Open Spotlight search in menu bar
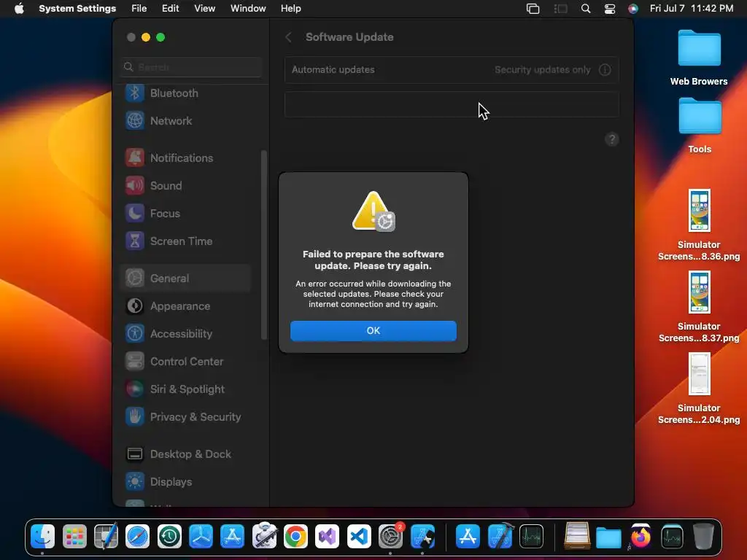Image resolution: width=747 pixels, height=560 pixels. pos(586,9)
